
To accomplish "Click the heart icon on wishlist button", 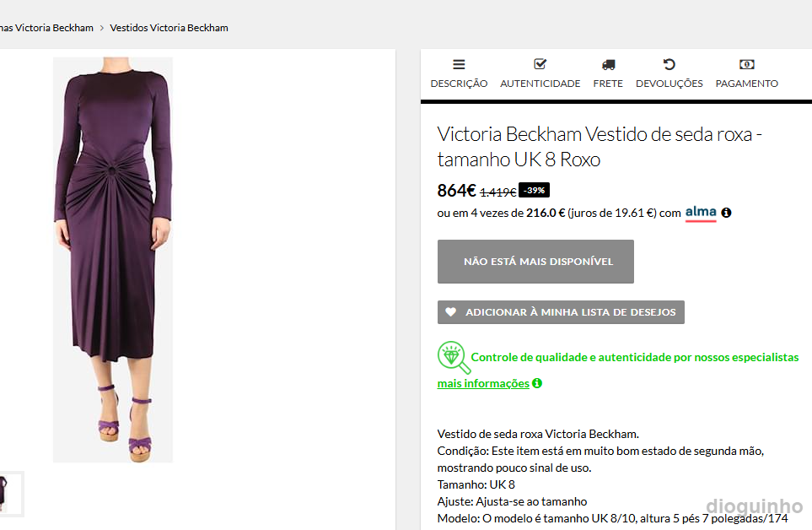I will (451, 312).
